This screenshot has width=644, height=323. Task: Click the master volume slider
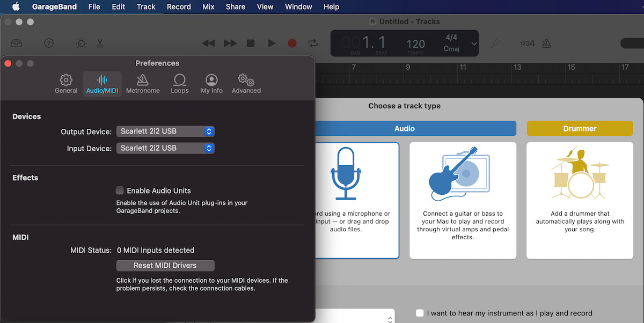(x=632, y=43)
